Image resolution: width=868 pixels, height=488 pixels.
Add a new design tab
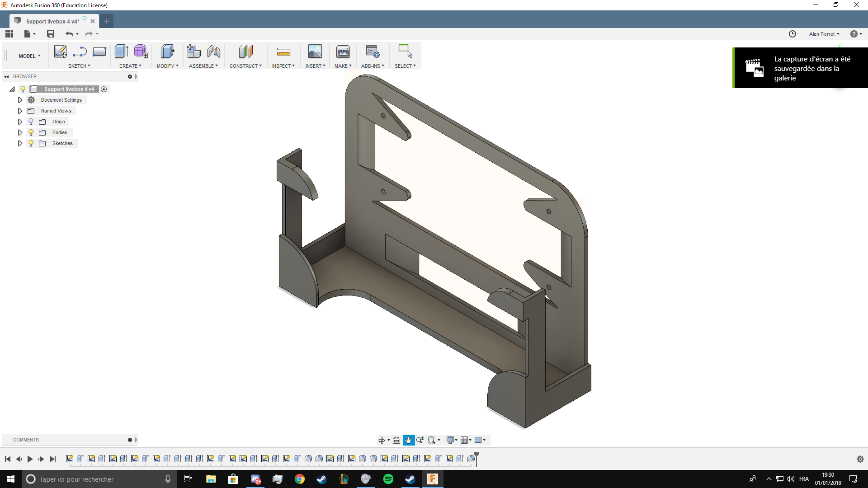point(107,21)
